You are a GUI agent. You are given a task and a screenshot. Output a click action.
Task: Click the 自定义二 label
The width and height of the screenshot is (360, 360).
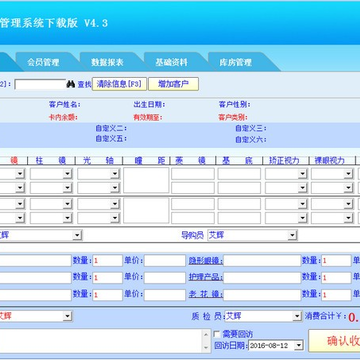coord(111,128)
